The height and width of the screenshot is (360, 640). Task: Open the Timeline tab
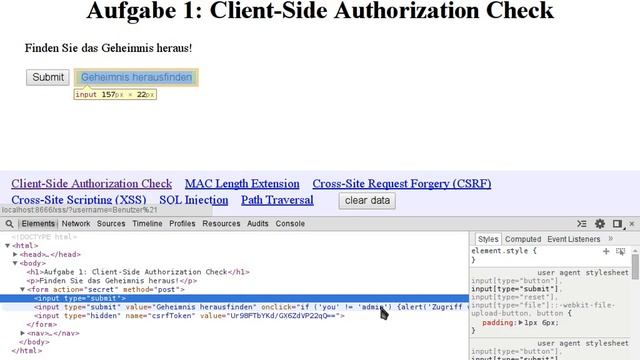coord(147,224)
